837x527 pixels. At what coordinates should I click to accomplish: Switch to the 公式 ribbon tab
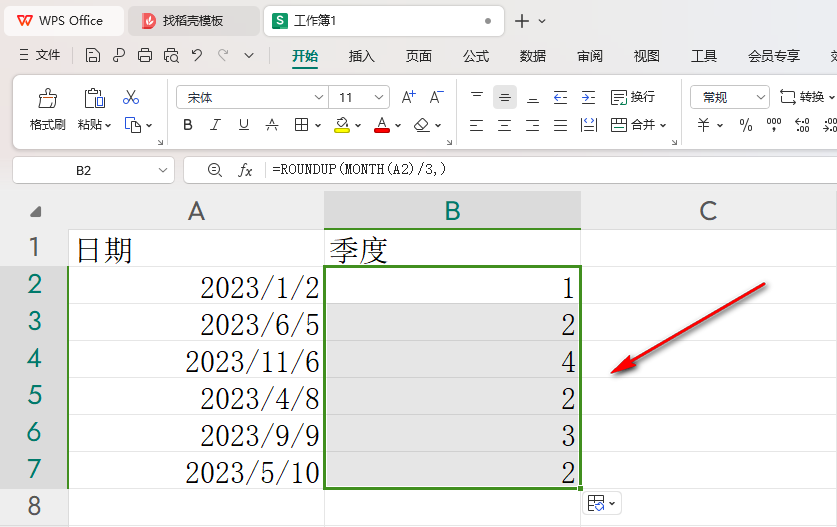click(476, 56)
